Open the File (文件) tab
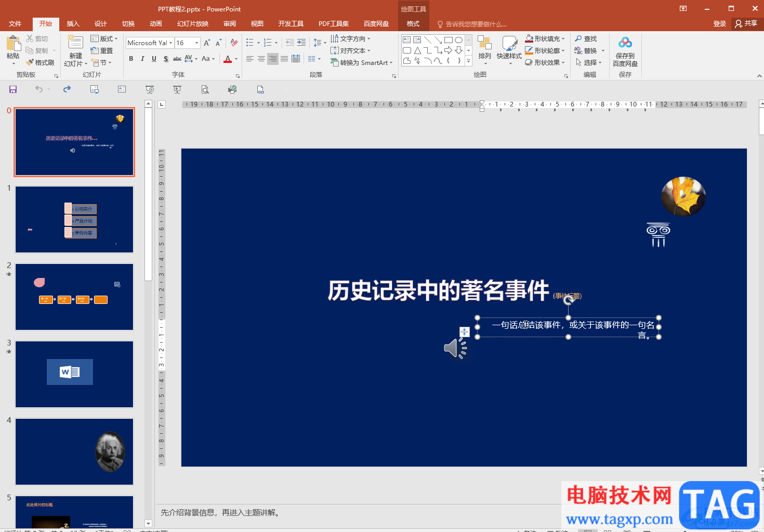This screenshot has height=532, width=764. 15,23
